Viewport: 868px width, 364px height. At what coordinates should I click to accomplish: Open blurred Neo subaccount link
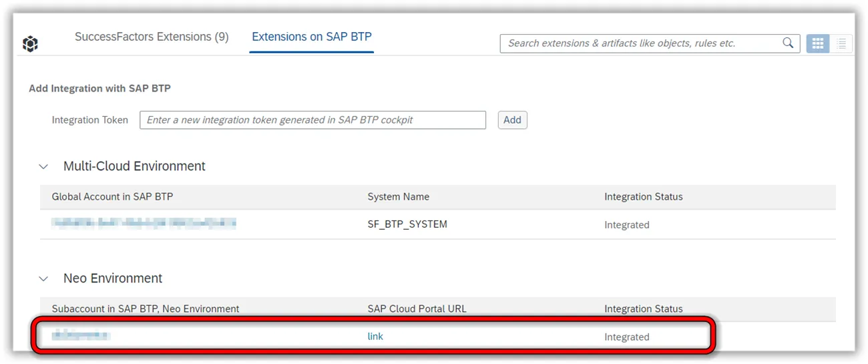pyautogui.click(x=81, y=335)
